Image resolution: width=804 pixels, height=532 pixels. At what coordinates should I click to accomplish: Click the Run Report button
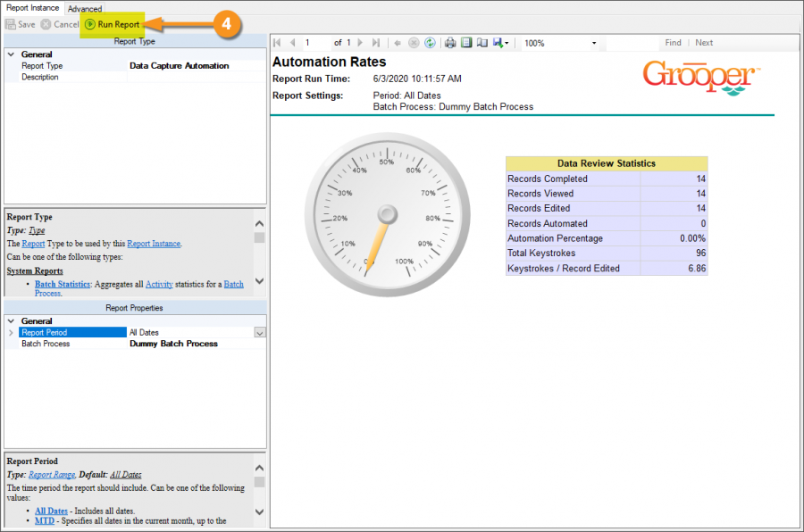113,25
